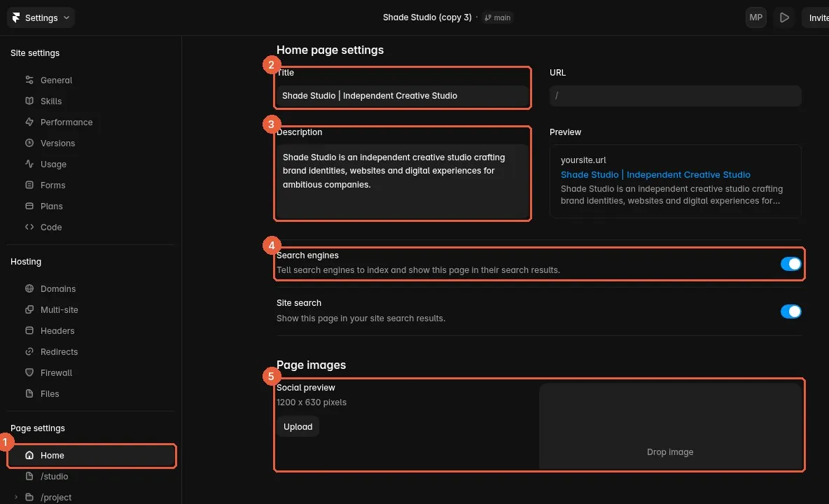Click the Usage pulse icon
The image size is (829, 504).
tap(29, 164)
